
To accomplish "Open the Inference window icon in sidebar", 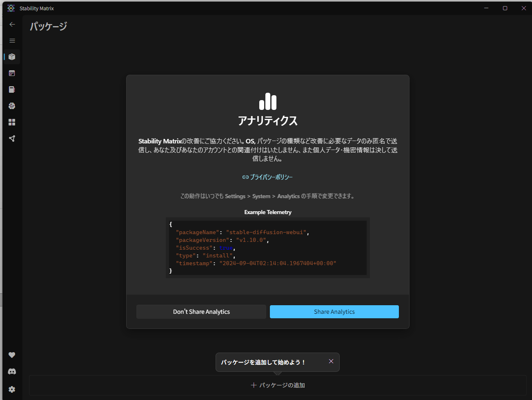I will pyautogui.click(x=12, y=73).
